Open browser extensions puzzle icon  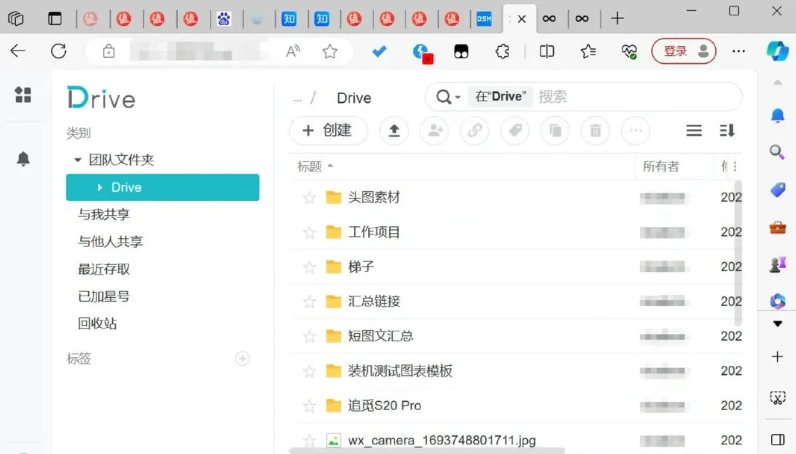502,51
